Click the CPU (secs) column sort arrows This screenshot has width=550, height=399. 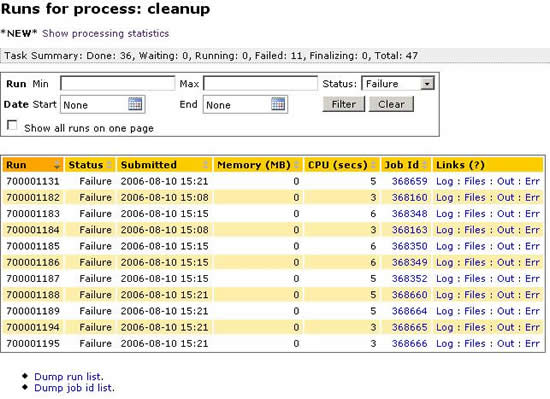point(373,165)
